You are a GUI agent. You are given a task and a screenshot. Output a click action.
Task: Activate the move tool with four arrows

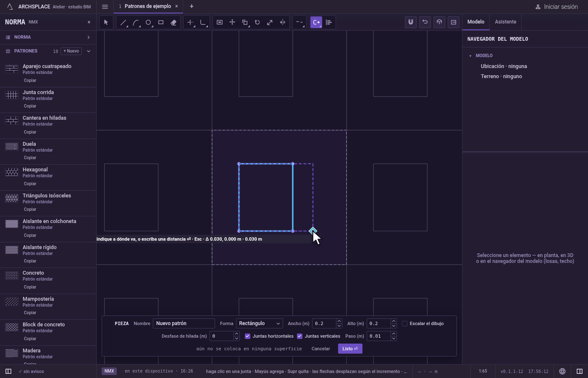232,22
